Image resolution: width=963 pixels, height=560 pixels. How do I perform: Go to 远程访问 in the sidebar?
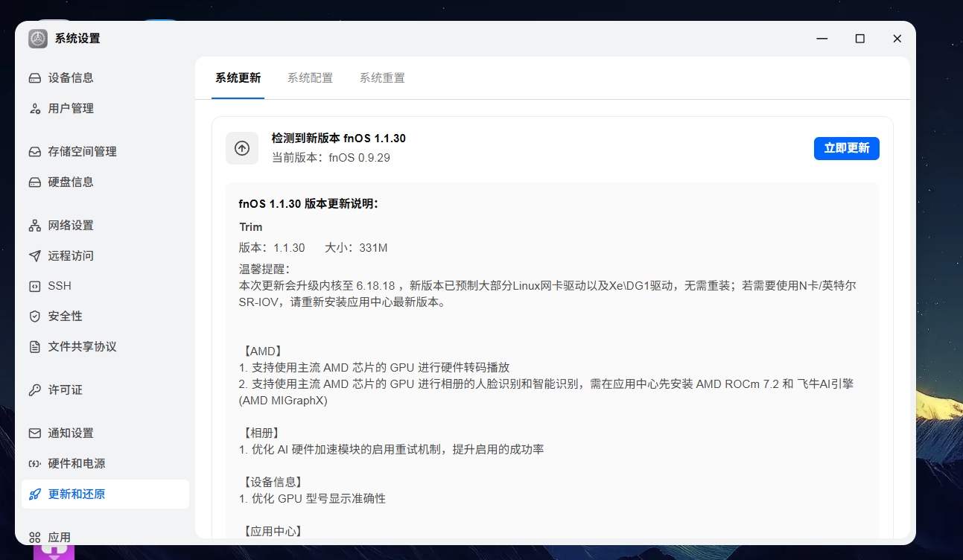click(x=105, y=256)
